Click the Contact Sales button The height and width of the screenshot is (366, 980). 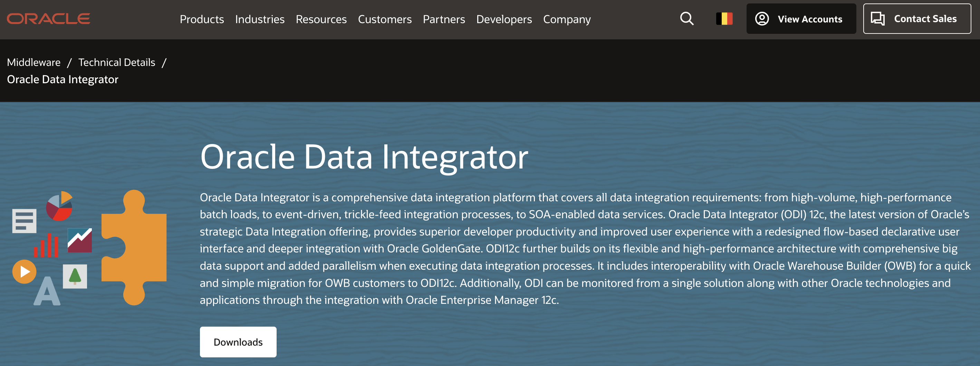click(x=917, y=19)
